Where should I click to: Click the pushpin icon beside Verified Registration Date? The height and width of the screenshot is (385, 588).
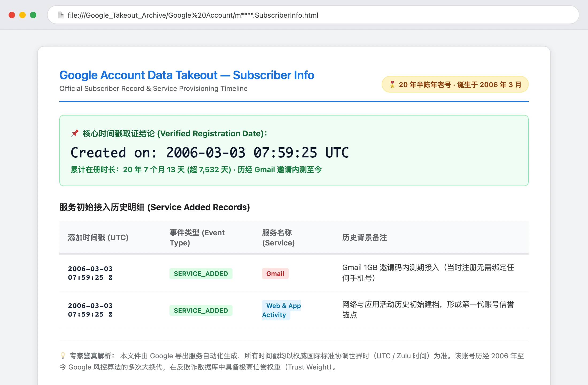click(x=75, y=133)
